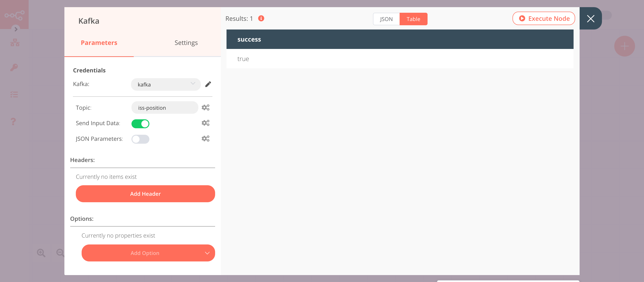Enable the JSON Parameters toggle
This screenshot has width=644, height=282.
pos(140,139)
